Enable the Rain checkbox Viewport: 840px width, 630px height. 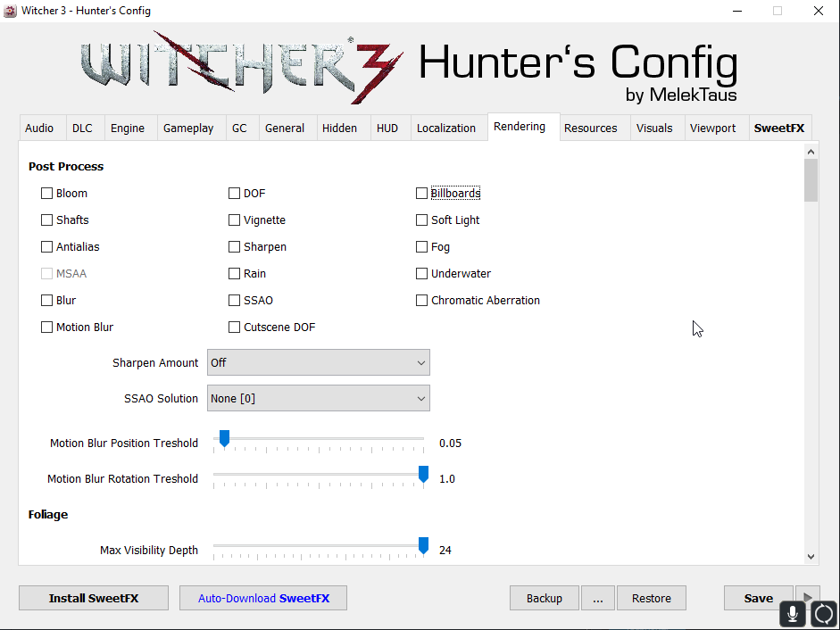pyautogui.click(x=234, y=274)
